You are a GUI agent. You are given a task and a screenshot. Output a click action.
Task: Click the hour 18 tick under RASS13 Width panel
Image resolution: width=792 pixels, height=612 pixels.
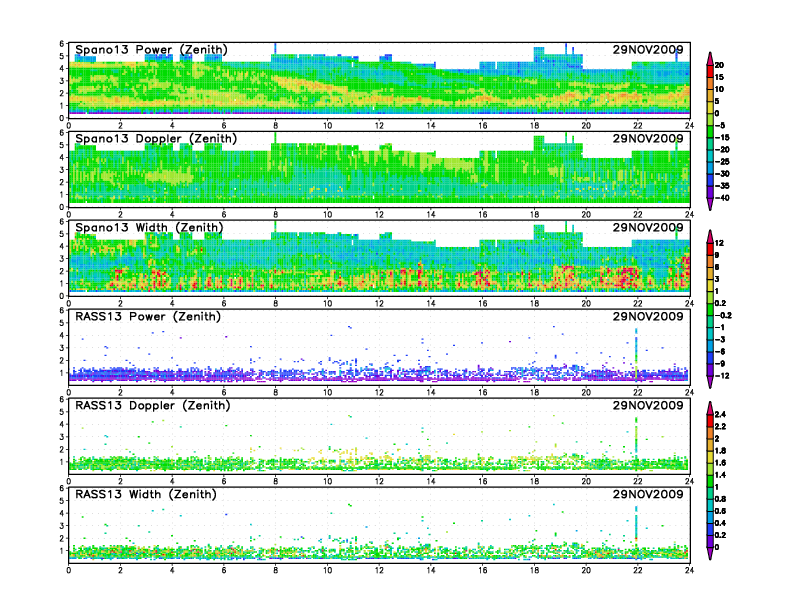[x=534, y=570]
